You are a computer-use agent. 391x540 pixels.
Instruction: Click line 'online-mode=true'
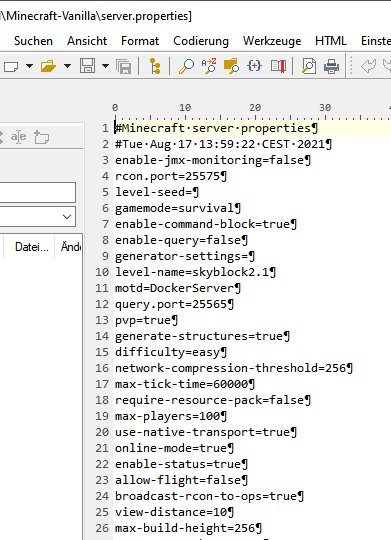click(x=174, y=448)
